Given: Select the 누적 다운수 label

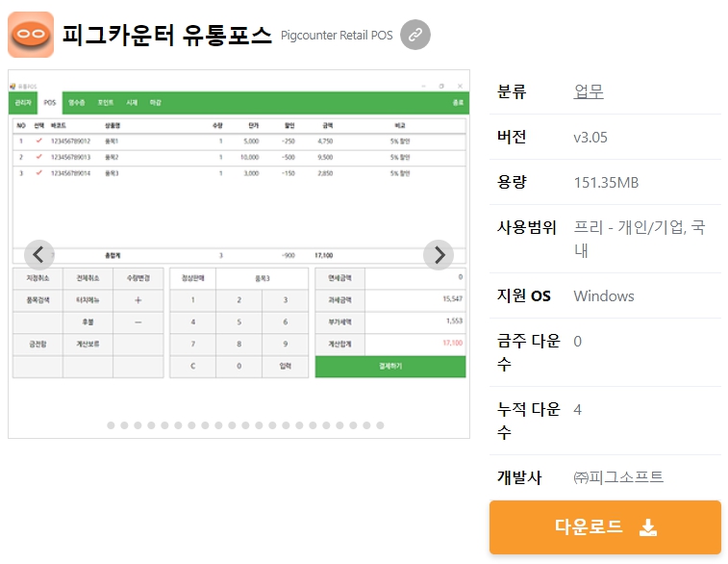Looking at the screenshot, I should click(528, 421).
